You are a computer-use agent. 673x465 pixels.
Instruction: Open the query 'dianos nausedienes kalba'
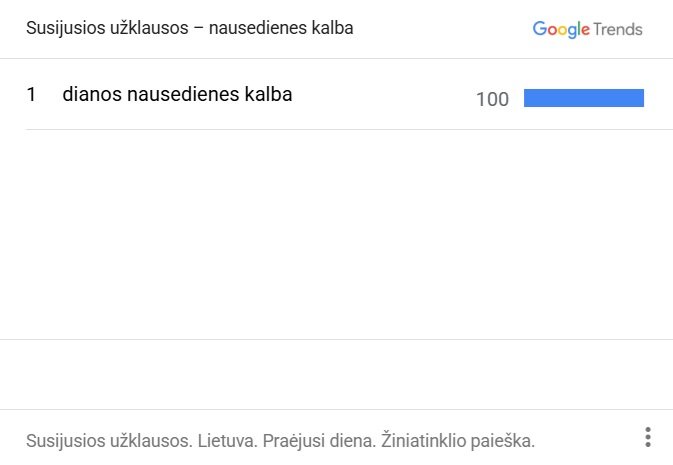click(177, 94)
